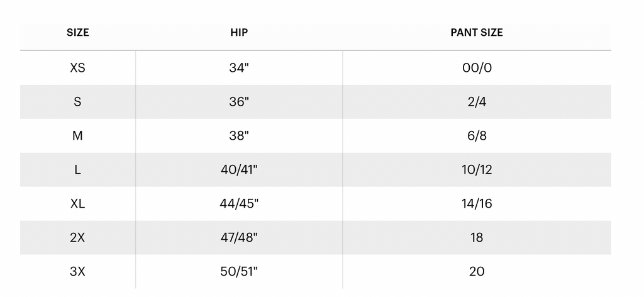Click the 47/48" hip measurement
Screen dimensions: 644x297
pyautogui.click(x=239, y=238)
